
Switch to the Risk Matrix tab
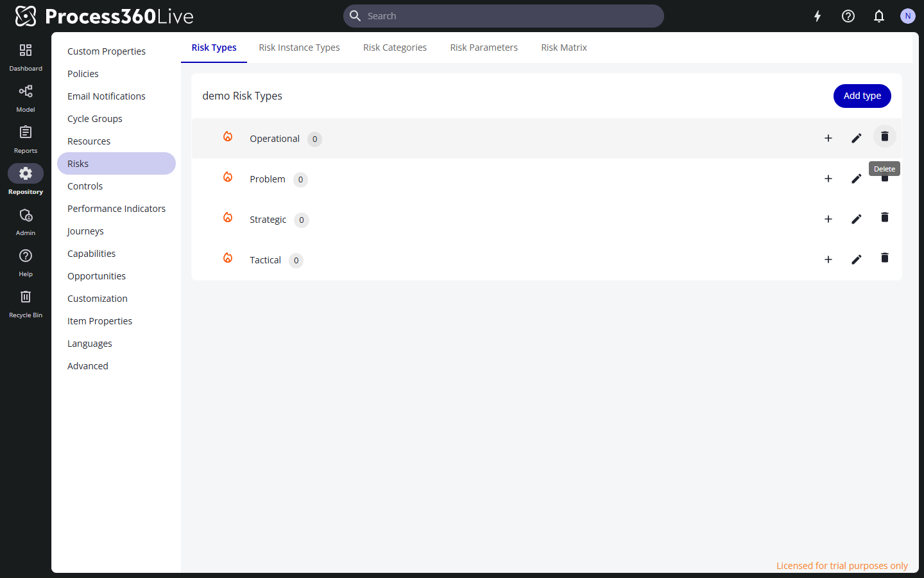564,48
